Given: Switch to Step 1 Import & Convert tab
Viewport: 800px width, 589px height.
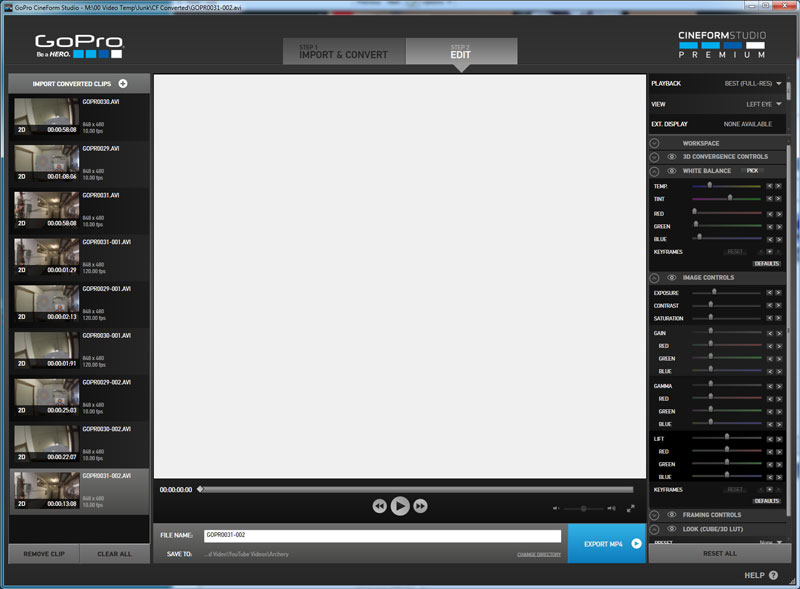Looking at the screenshot, I should click(344, 51).
